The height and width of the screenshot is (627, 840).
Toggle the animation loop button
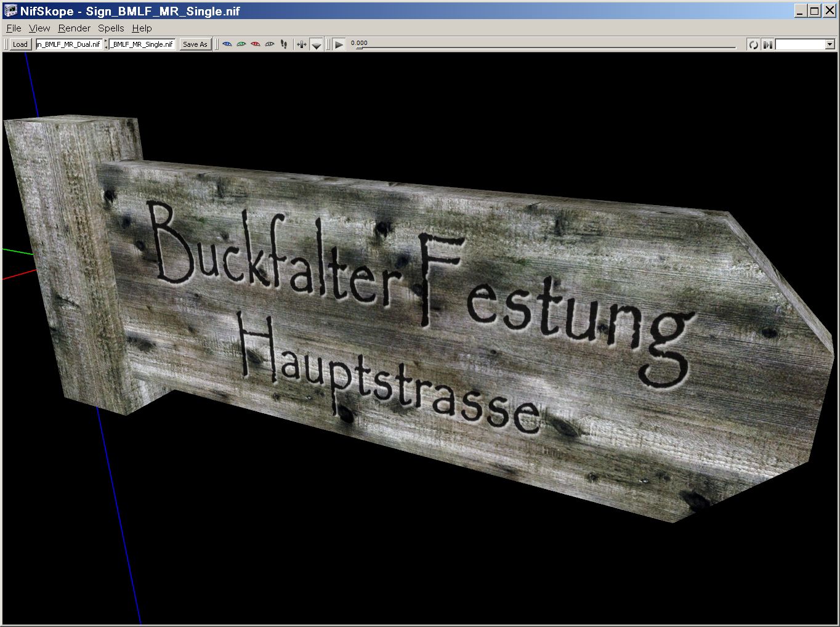(753, 44)
